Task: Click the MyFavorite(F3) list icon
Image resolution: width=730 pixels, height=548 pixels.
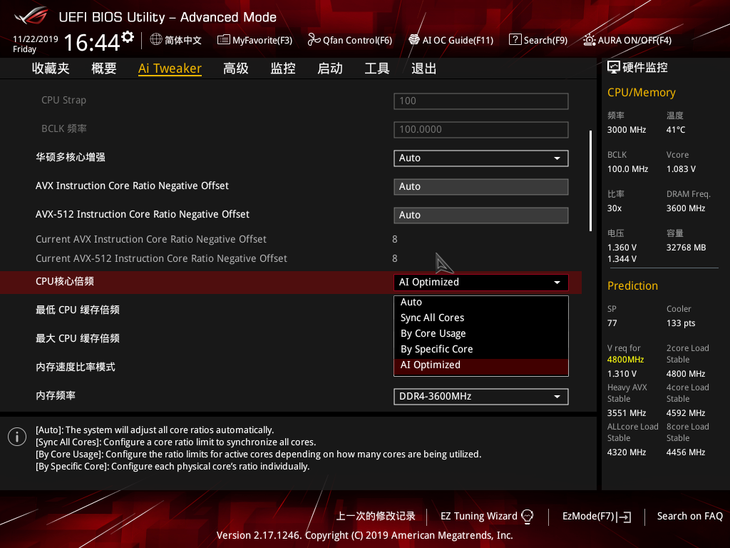Action: (x=223, y=40)
